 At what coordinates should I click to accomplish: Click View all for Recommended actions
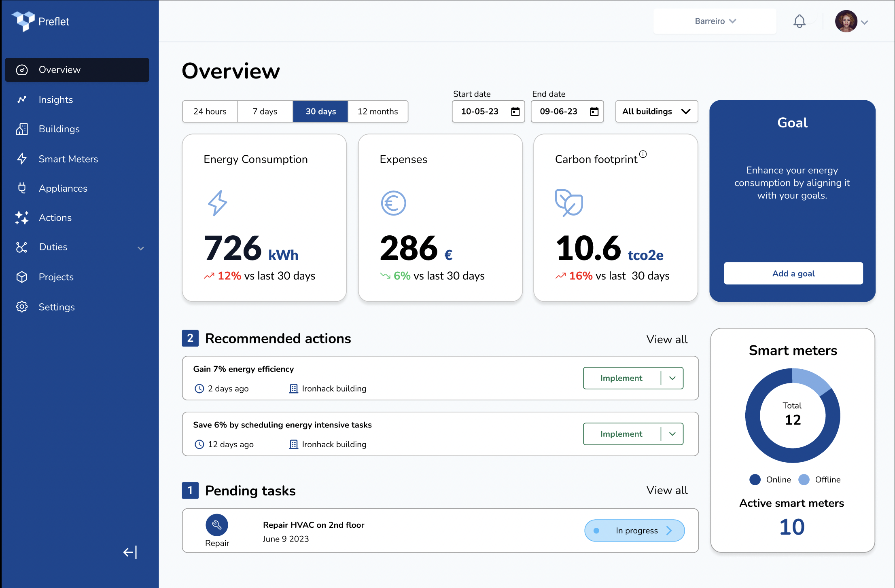pos(667,339)
